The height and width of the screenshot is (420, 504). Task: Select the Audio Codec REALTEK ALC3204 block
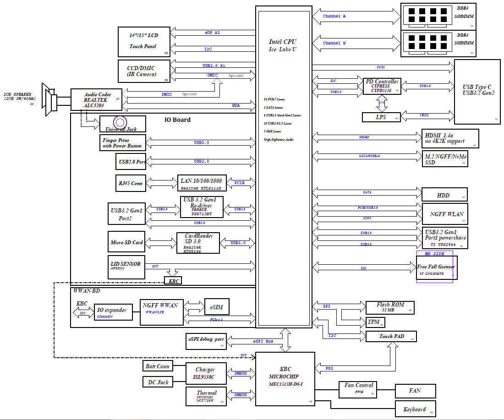tap(96, 99)
